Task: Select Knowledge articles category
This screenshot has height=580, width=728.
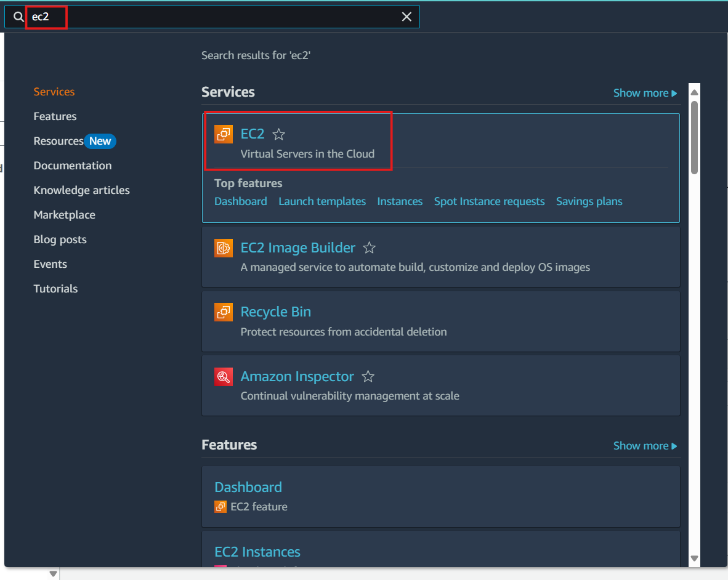Action: tap(82, 190)
